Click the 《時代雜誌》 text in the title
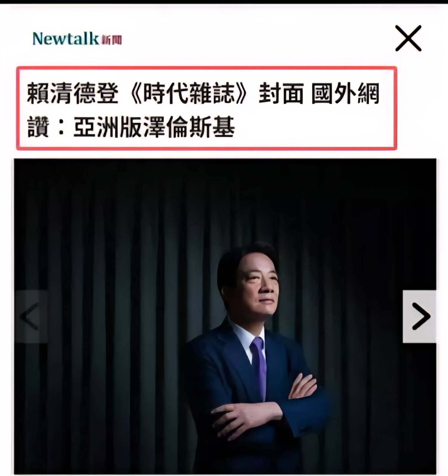The width and height of the screenshot is (448, 476). (189, 94)
